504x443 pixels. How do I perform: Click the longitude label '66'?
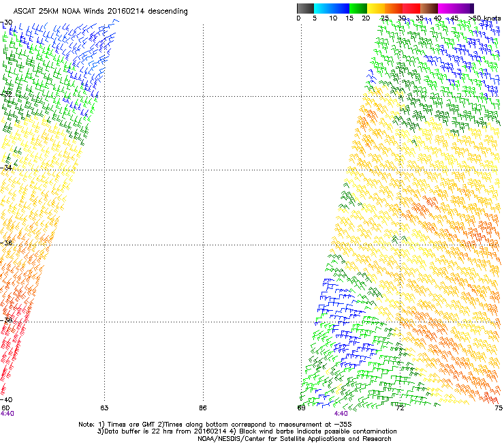(x=202, y=408)
